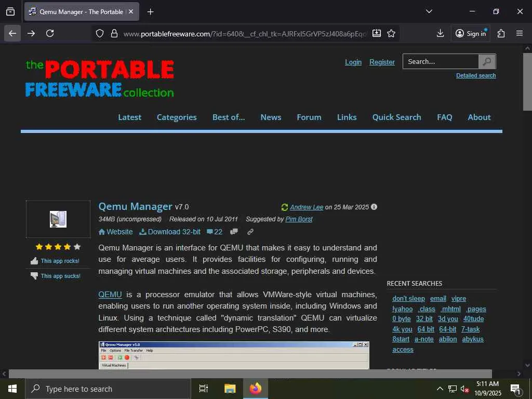Viewport: 532px width, 399px height.
Task: Open Qemu Manager screenshot image
Action: pos(234,355)
